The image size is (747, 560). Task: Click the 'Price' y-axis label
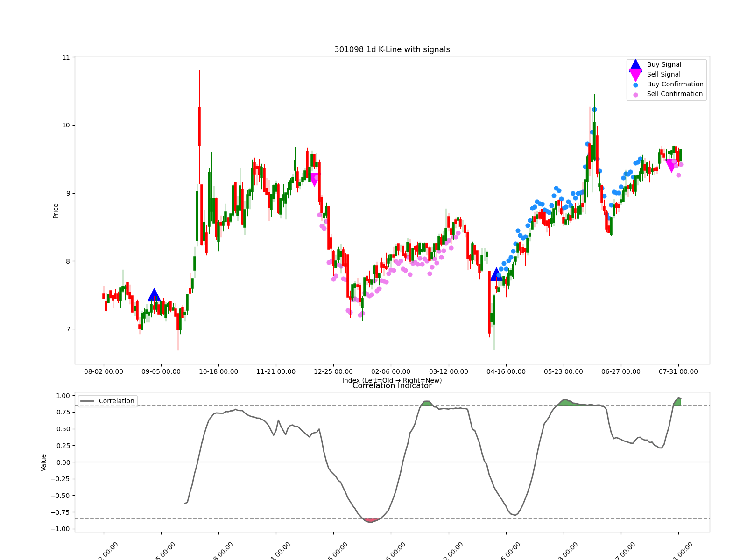[x=56, y=211]
